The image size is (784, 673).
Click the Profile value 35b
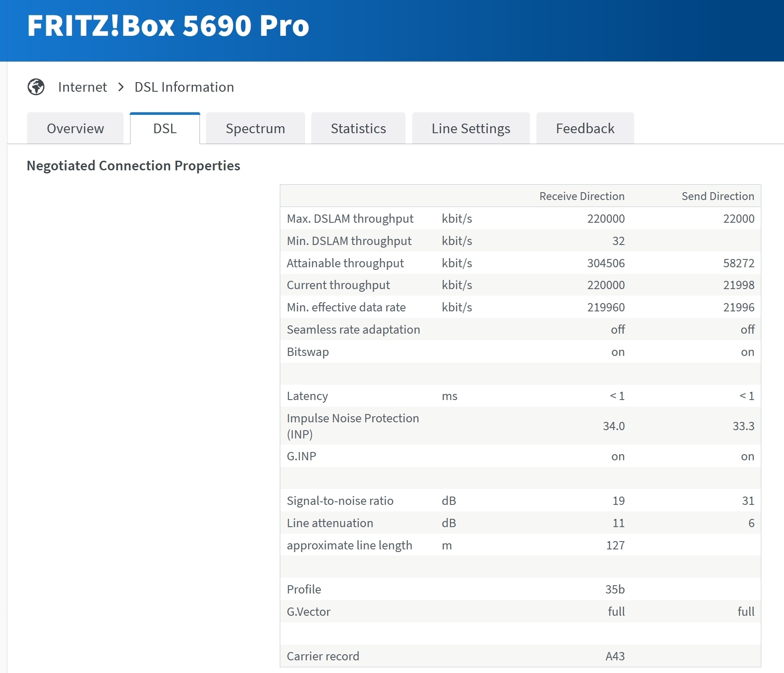tap(615, 589)
